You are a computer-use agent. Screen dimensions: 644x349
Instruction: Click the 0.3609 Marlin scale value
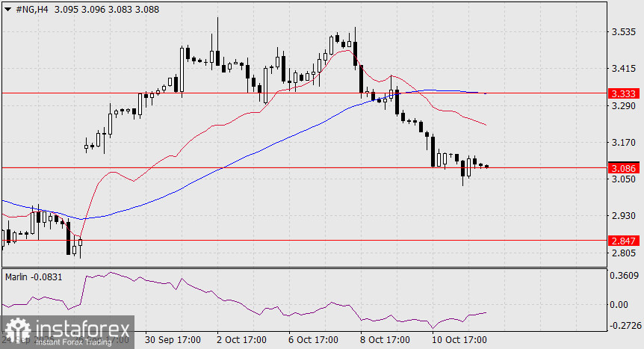tap(625, 276)
